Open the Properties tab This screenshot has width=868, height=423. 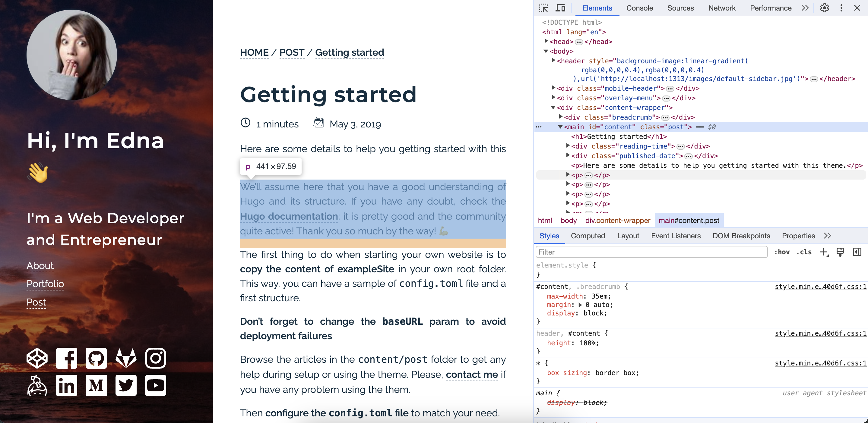coord(798,236)
